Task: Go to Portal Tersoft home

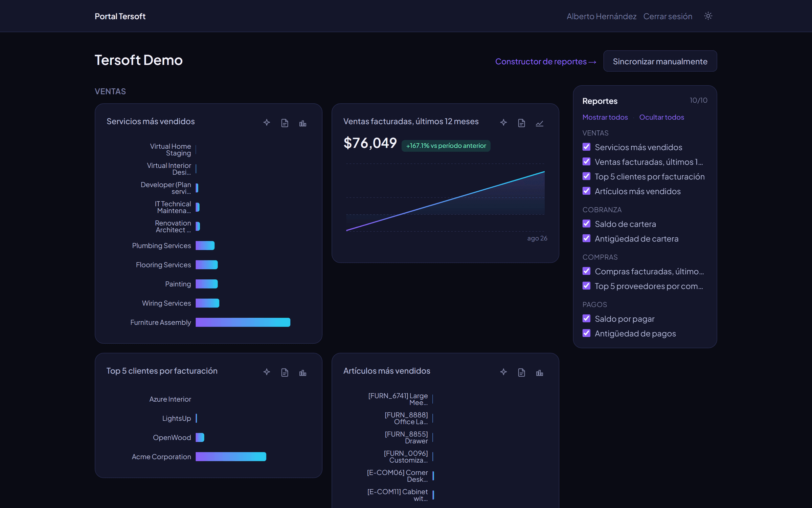Action: [x=120, y=16]
